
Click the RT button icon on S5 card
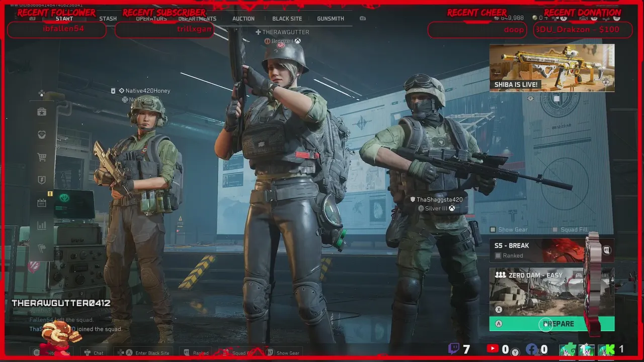tap(607, 250)
